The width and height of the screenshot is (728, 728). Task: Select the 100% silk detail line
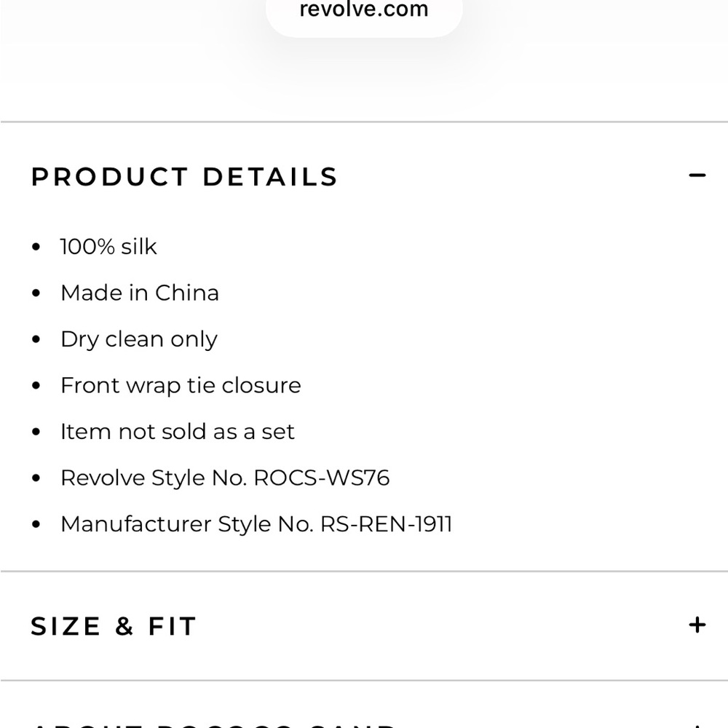pos(108,247)
